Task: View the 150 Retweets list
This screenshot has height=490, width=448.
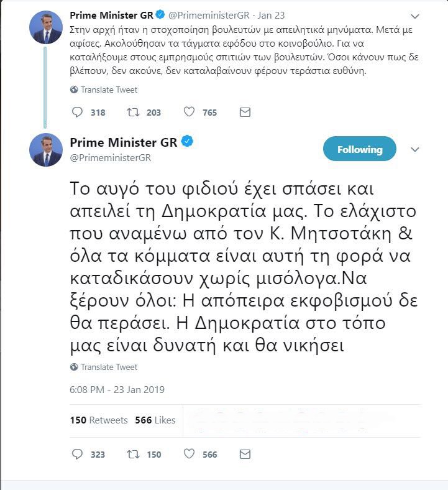Action: point(99,420)
